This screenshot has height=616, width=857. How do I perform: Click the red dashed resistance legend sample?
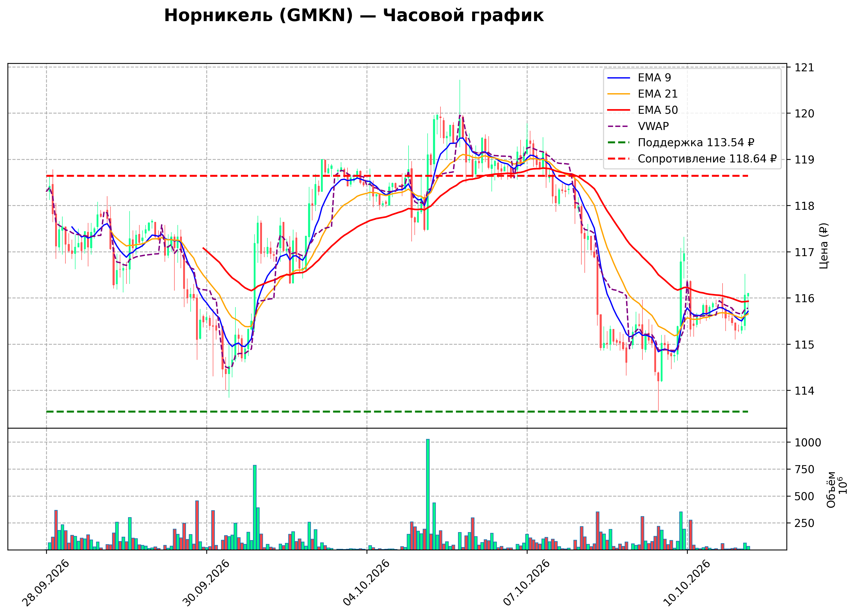(618, 159)
